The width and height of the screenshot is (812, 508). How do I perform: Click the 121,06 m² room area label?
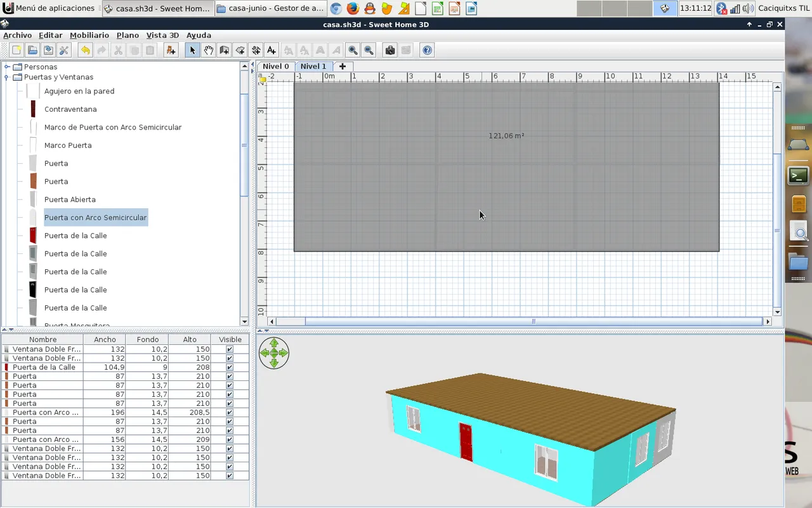click(506, 136)
